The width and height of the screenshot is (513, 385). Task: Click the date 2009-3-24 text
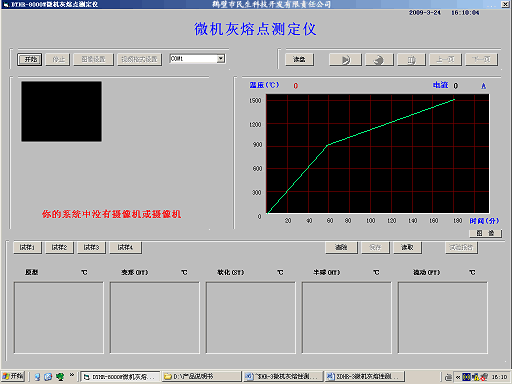click(x=425, y=13)
